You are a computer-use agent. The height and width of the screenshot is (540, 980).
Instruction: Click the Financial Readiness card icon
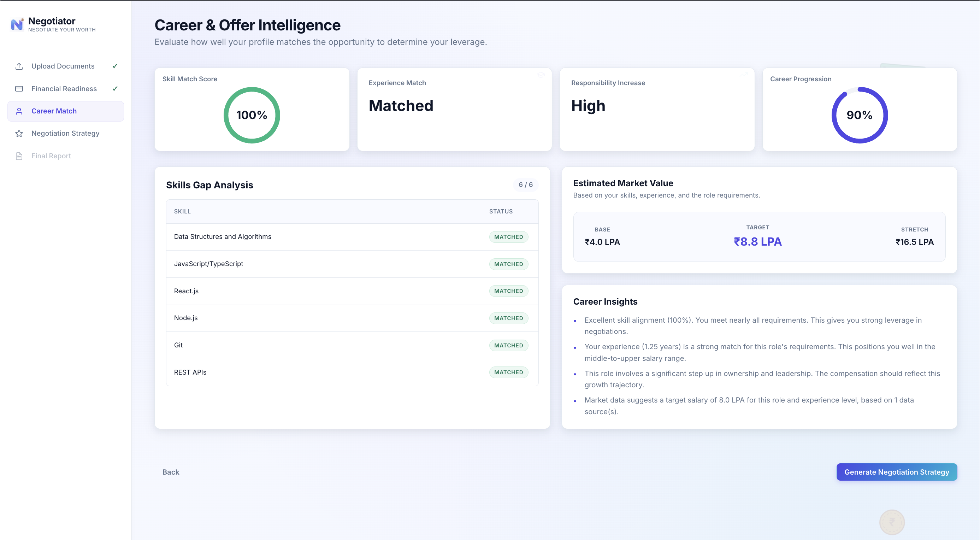(19, 89)
